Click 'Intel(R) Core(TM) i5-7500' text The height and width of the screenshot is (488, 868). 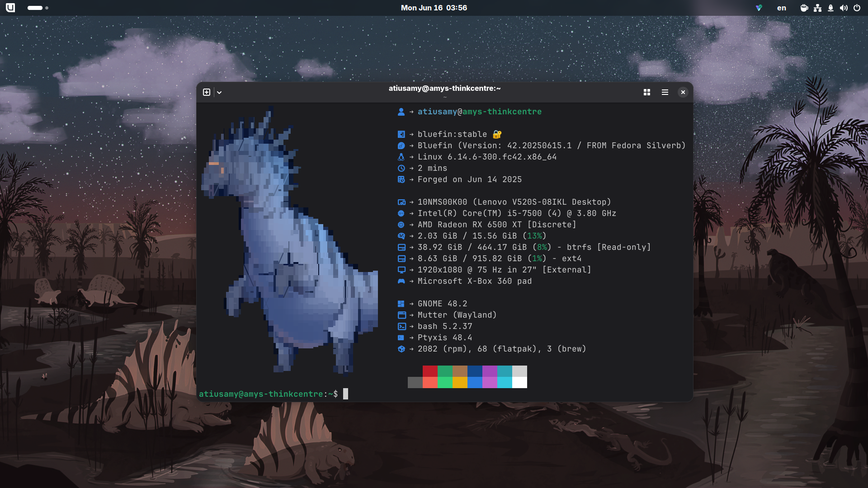coord(480,213)
